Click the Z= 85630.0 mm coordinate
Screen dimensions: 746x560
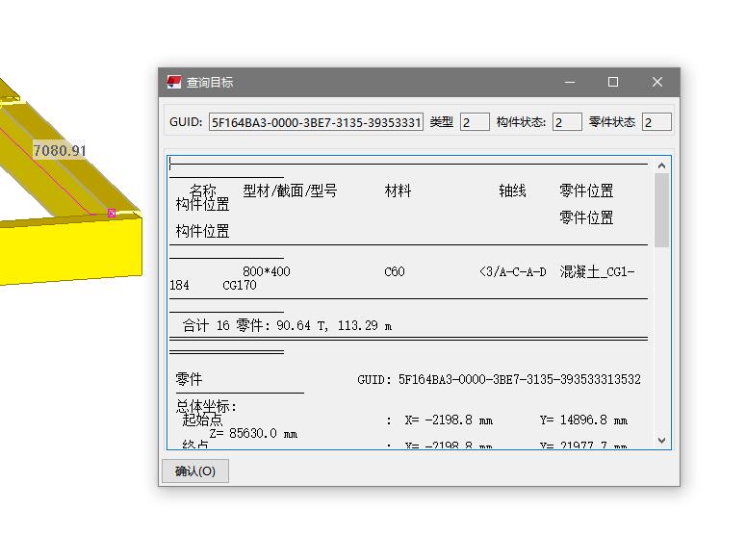(253, 434)
